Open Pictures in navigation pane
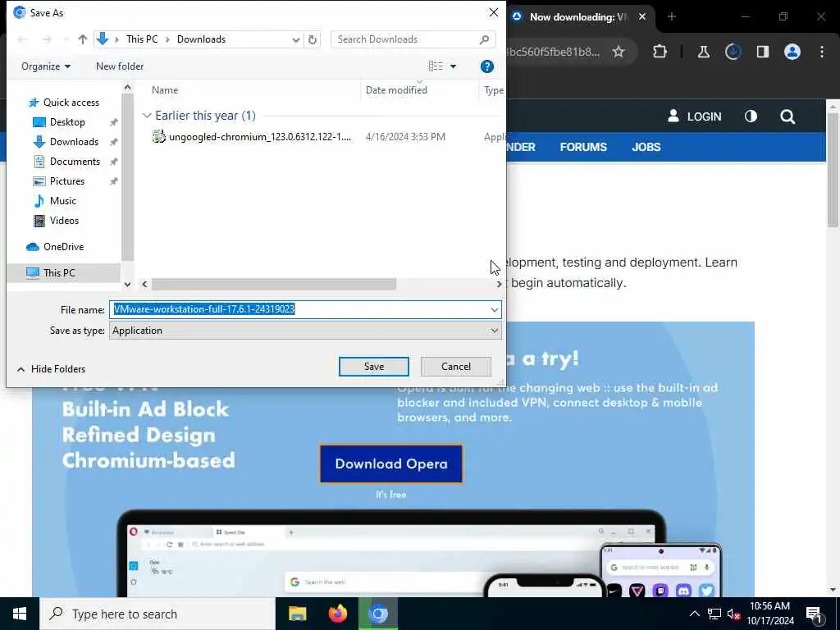Screen dimensions: 840x630 click(x=67, y=181)
